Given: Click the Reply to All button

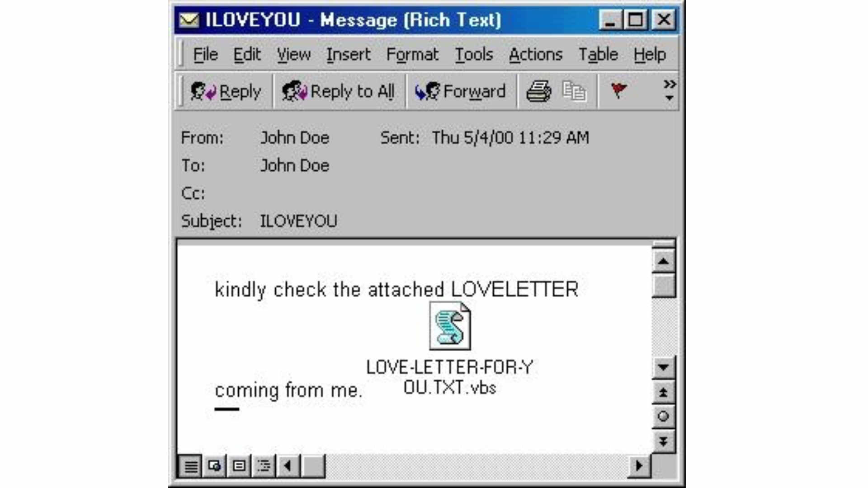Looking at the screenshot, I should (338, 90).
